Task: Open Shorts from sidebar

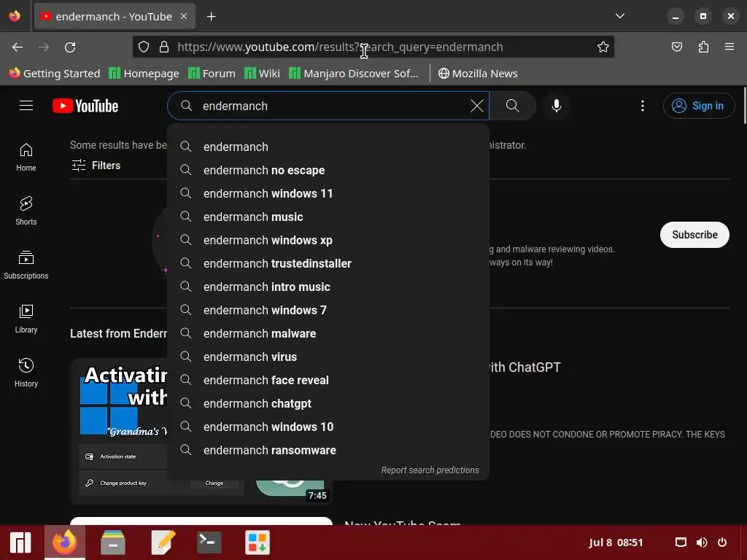Action: (x=26, y=211)
